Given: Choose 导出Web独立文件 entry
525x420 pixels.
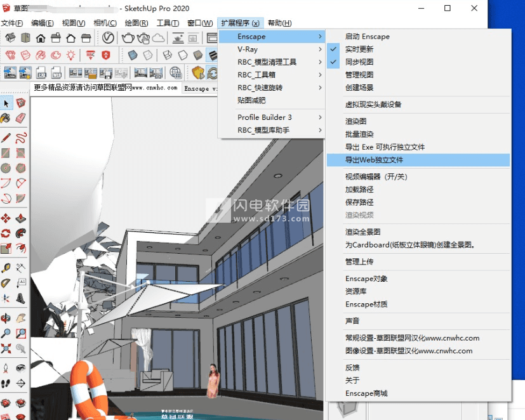Looking at the screenshot, I should coord(418,160).
